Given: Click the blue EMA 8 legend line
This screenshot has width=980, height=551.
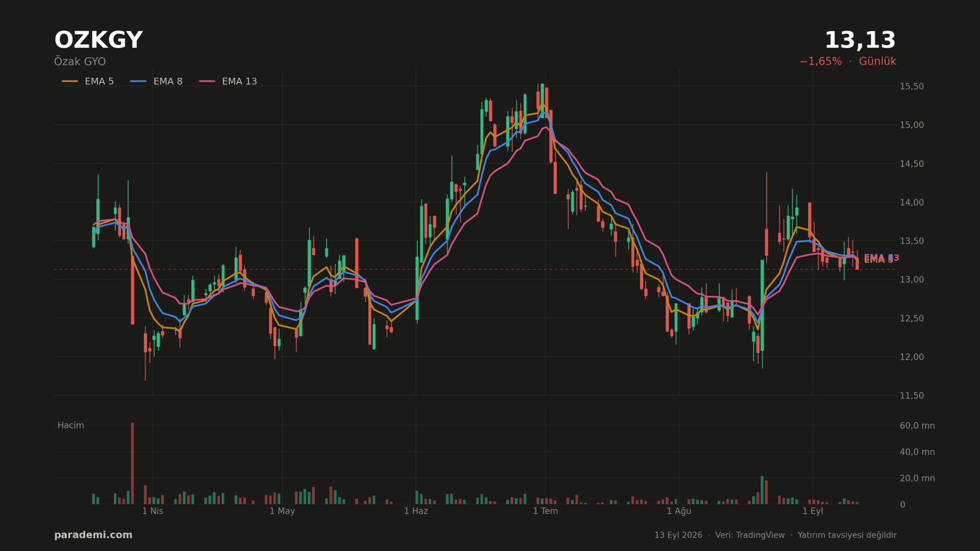Looking at the screenshot, I should (x=138, y=81).
